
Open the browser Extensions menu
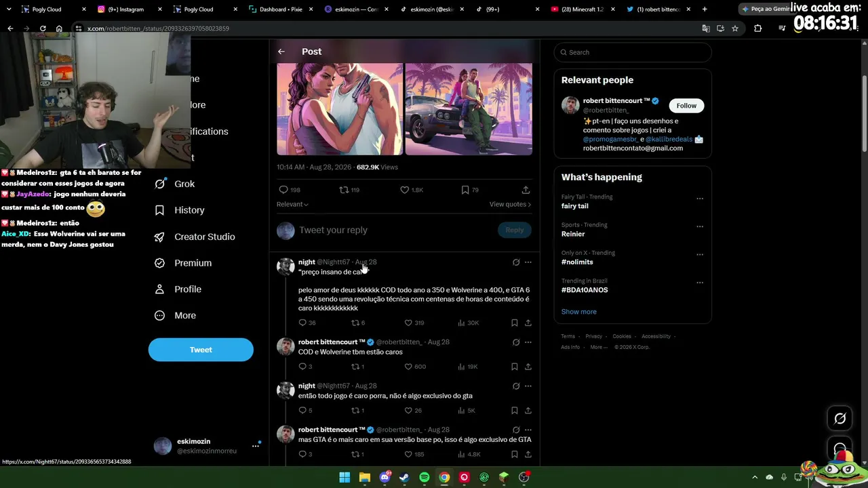pyautogui.click(x=757, y=28)
